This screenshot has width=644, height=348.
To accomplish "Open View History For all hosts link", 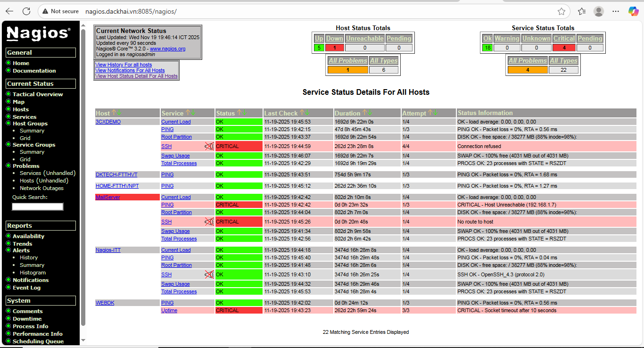I will pyautogui.click(x=124, y=65).
